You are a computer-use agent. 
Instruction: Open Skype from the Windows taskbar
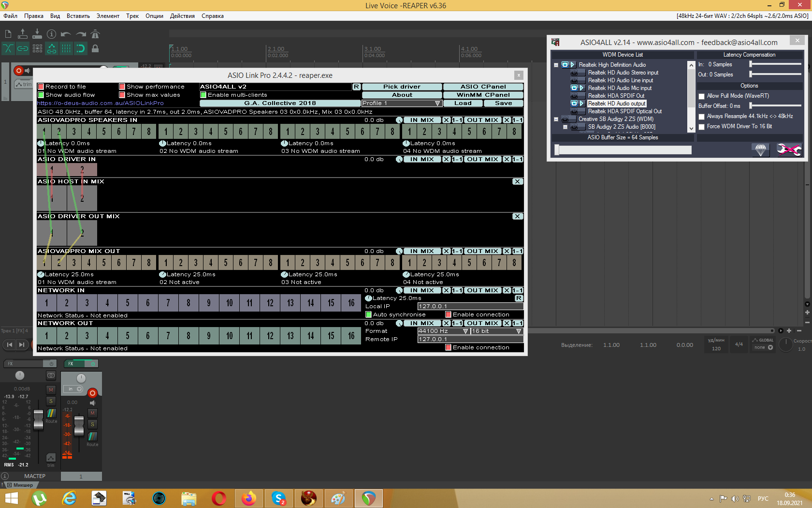click(x=279, y=498)
